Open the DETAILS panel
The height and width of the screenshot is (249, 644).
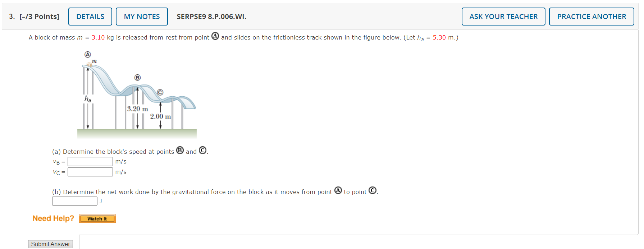pos(90,16)
